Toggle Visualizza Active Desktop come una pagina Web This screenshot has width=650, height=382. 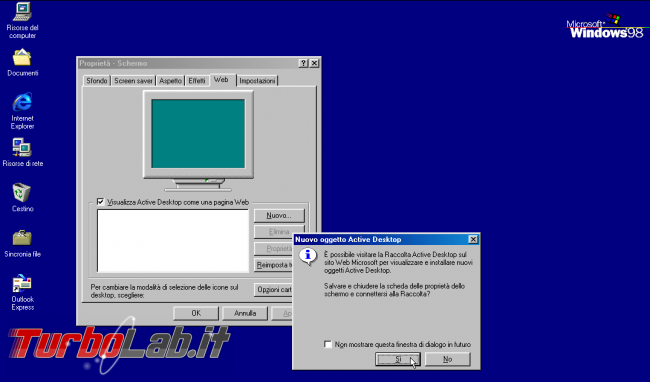point(100,202)
